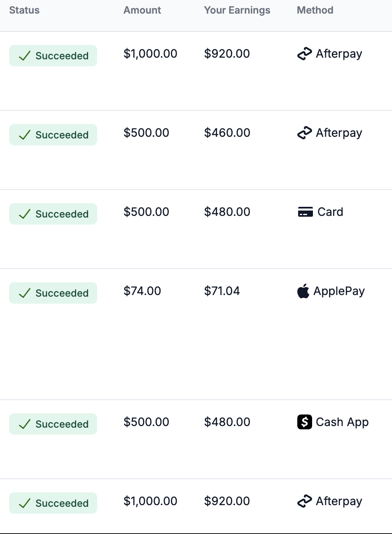
Task: Click the Succeeded text in the ApplePay row
Action: click(x=62, y=293)
